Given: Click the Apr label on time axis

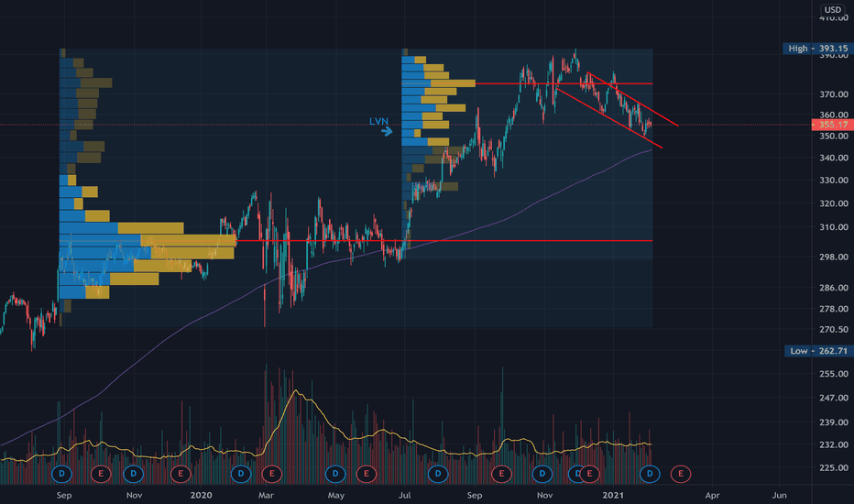Looking at the screenshot, I should point(712,495).
